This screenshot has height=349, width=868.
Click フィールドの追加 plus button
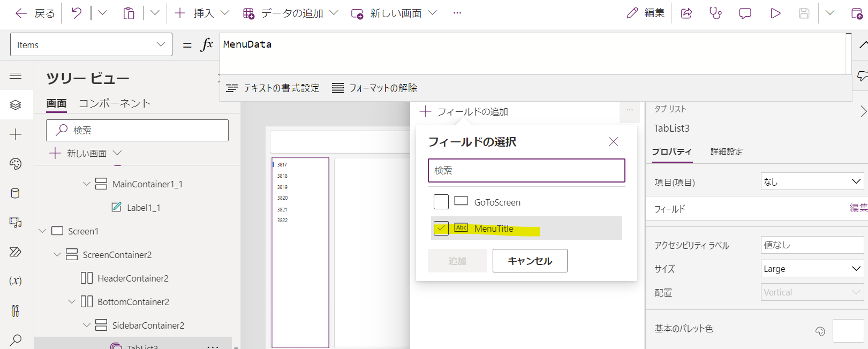coord(464,111)
